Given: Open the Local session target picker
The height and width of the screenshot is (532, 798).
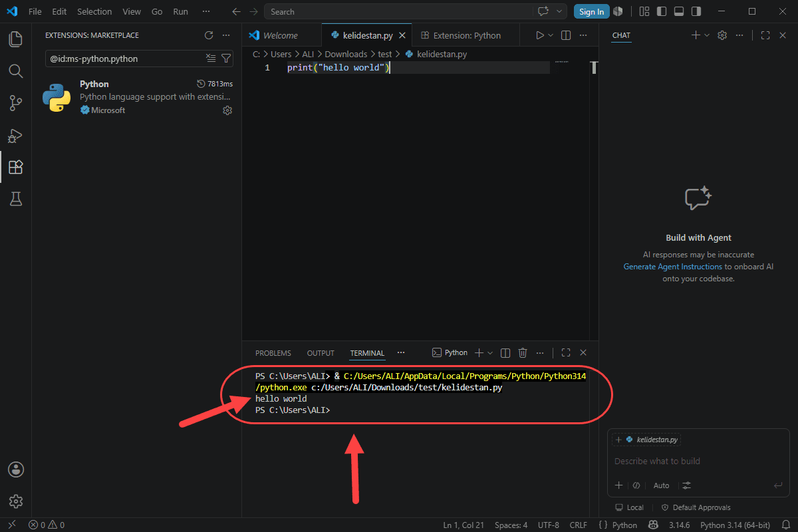Looking at the screenshot, I should pyautogui.click(x=629, y=507).
